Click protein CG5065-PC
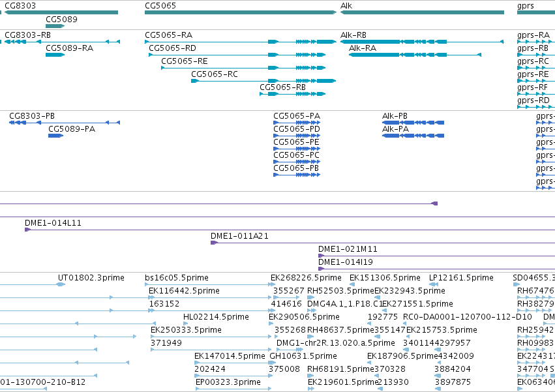The width and height of the screenshot is (555, 392). pos(296,155)
